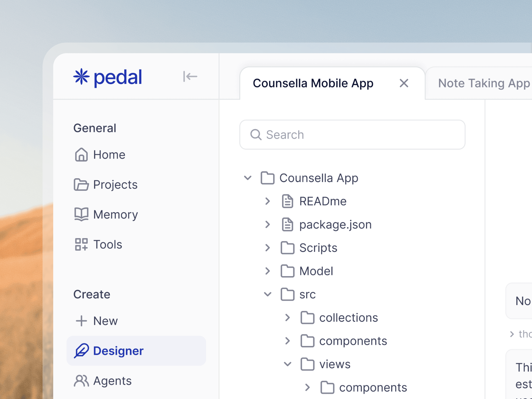
Task: Collapse the views folder
Action: (x=288, y=364)
